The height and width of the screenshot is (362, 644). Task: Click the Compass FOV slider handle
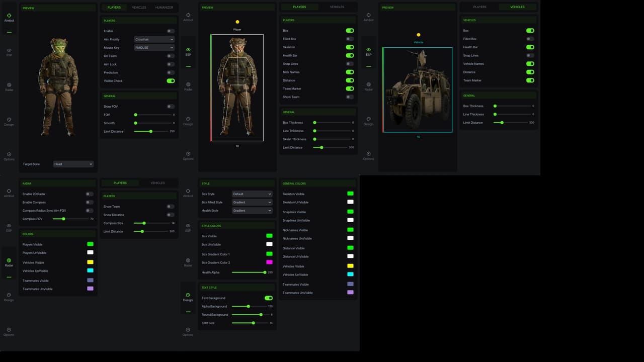pyautogui.click(x=63, y=219)
